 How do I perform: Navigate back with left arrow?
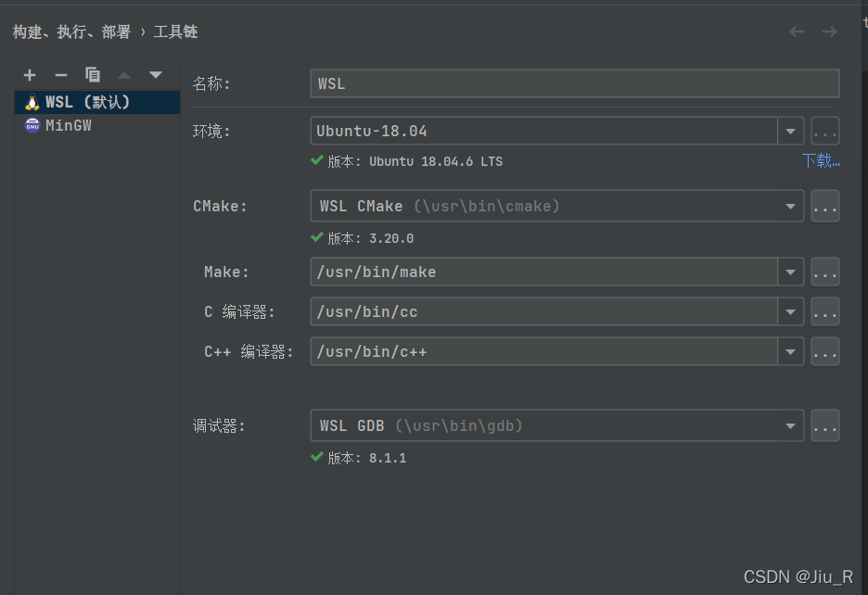pos(798,32)
